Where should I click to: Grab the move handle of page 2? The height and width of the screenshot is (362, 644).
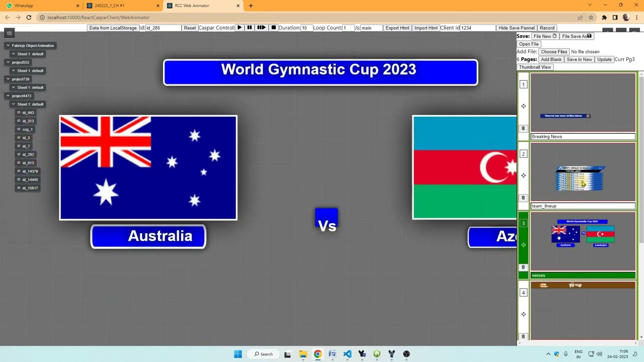[523, 175]
